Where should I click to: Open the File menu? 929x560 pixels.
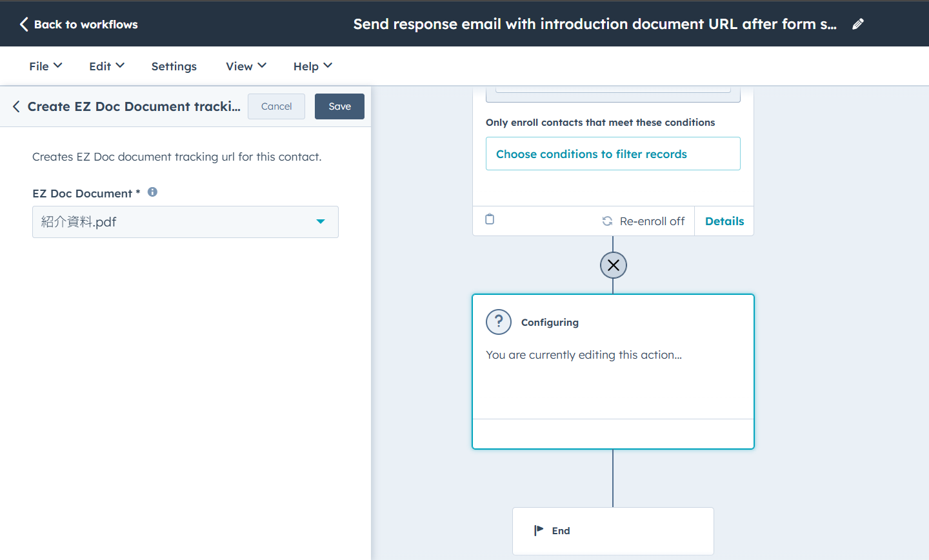click(x=45, y=66)
